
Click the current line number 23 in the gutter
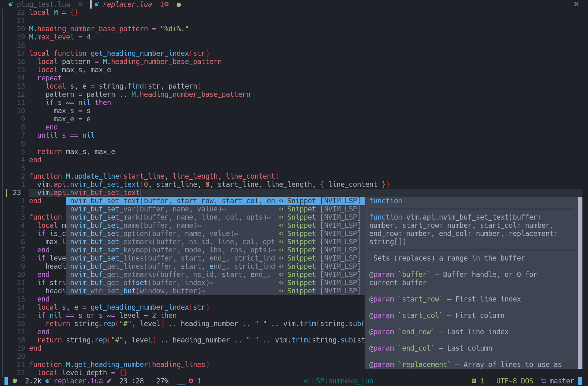pyautogui.click(x=17, y=192)
